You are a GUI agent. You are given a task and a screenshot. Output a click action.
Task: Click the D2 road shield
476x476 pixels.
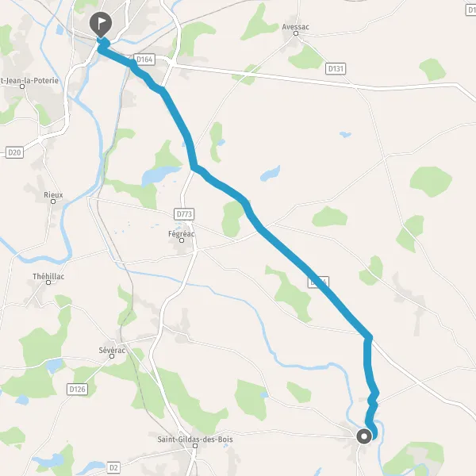coord(113,467)
